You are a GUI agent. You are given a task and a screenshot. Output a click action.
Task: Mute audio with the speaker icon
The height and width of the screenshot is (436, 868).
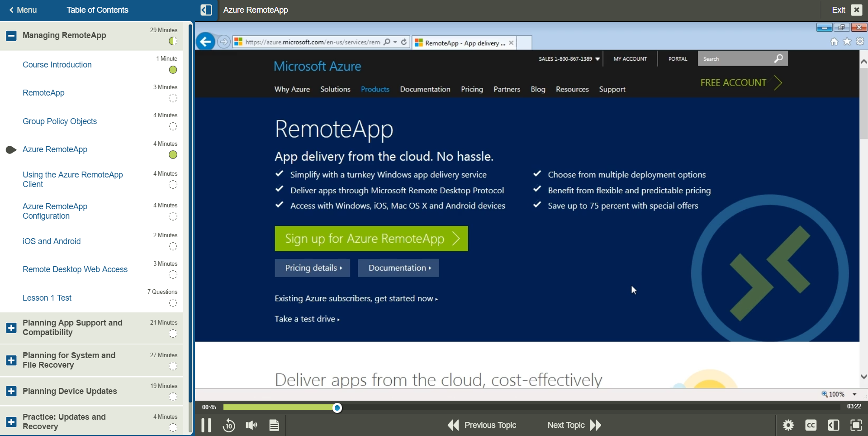coord(251,425)
